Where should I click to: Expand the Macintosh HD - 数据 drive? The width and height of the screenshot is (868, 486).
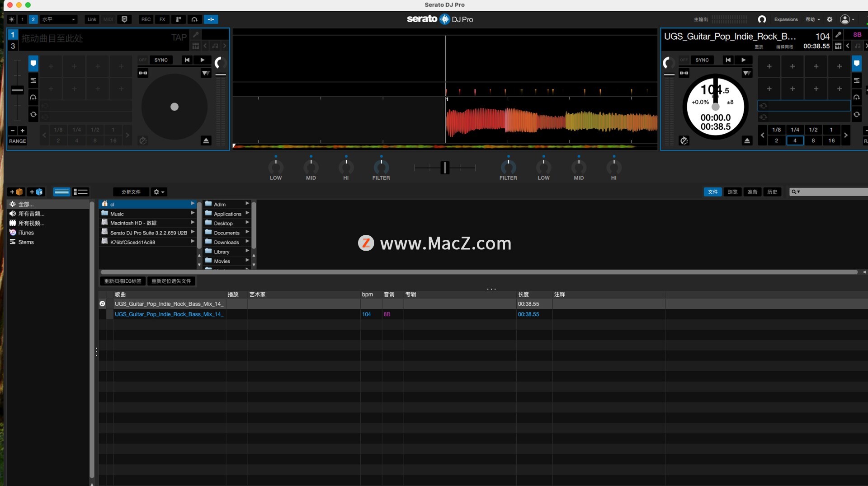pos(193,222)
